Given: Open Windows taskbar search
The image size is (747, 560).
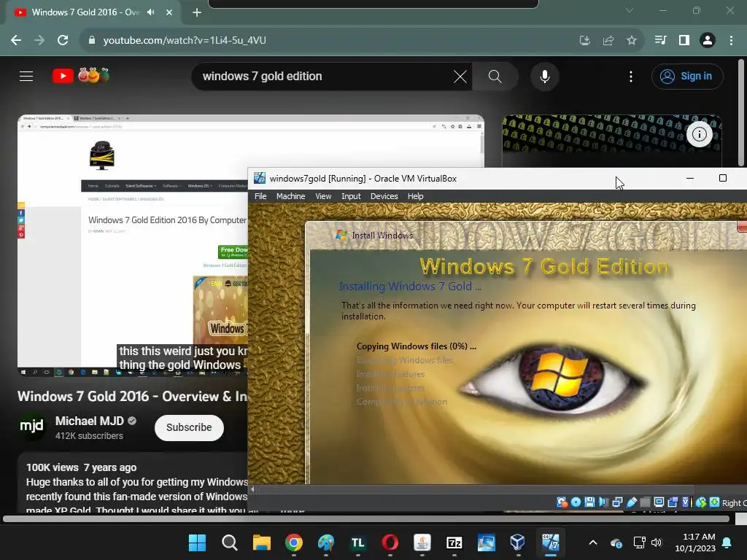Looking at the screenshot, I should click(x=230, y=542).
